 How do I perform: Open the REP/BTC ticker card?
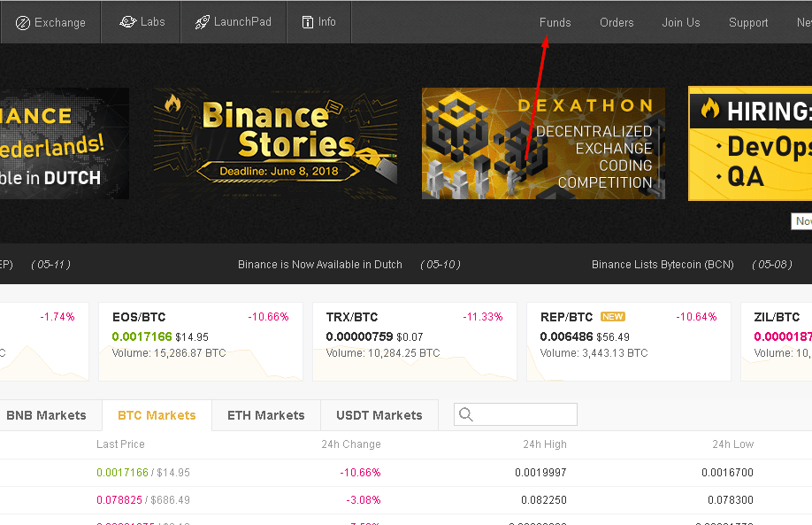[x=629, y=342]
